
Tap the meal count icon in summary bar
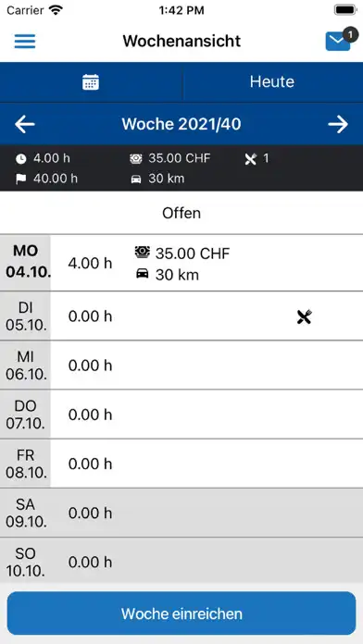coord(250,159)
